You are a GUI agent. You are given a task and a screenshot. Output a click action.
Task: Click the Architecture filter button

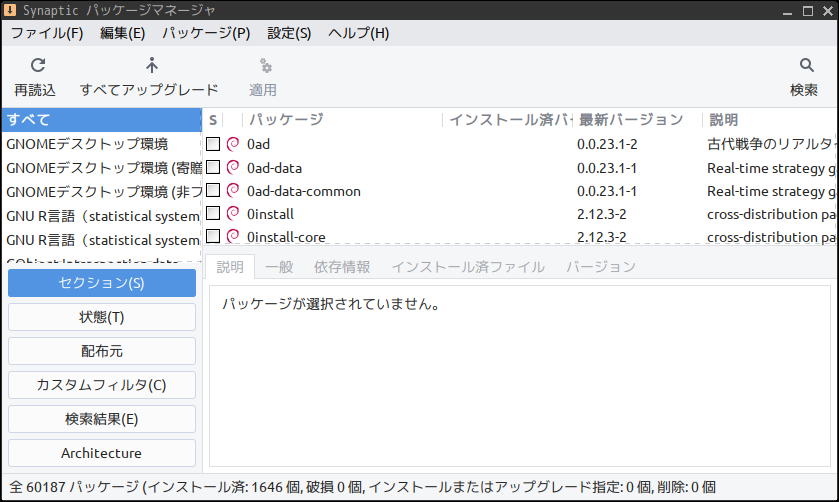[102, 453]
